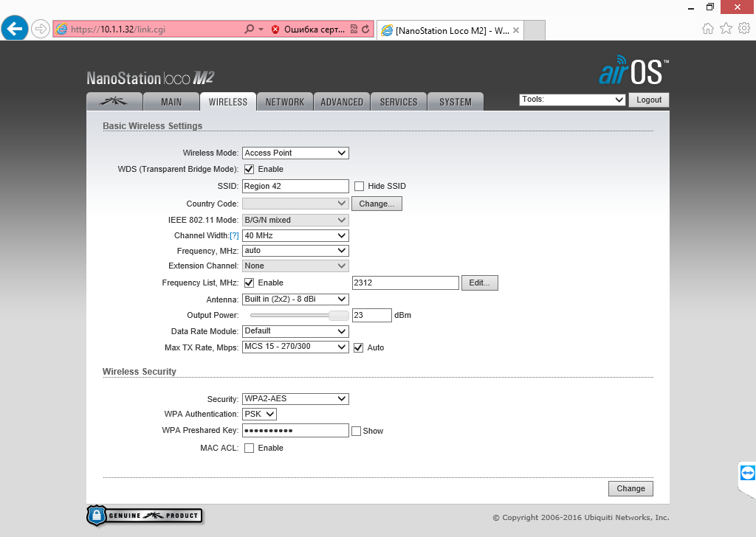The image size is (756, 537).
Task: Refresh the page with the reload icon
Action: (365, 29)
